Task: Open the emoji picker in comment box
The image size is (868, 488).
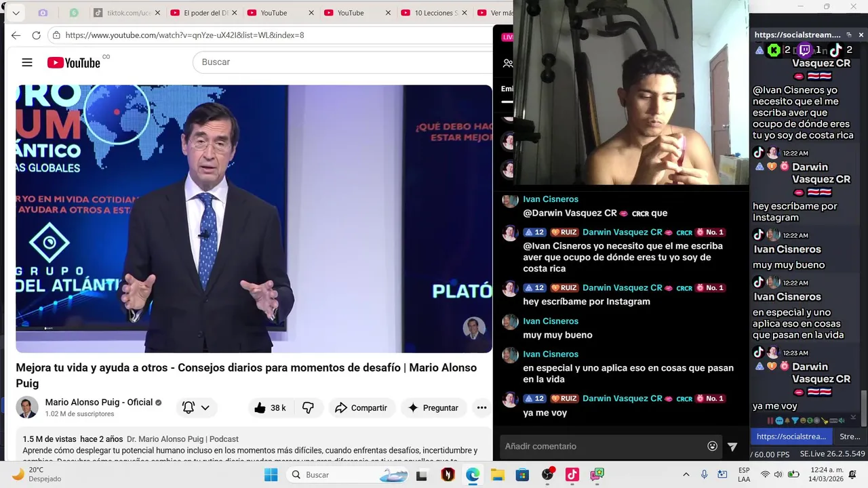Action: pos(712,446)
